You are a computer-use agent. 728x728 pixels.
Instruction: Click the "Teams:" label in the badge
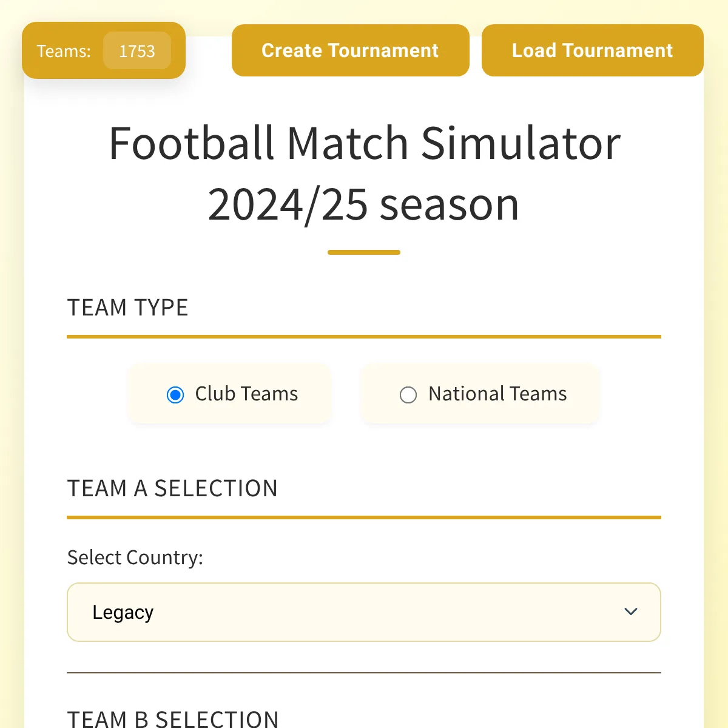[64, 51]
